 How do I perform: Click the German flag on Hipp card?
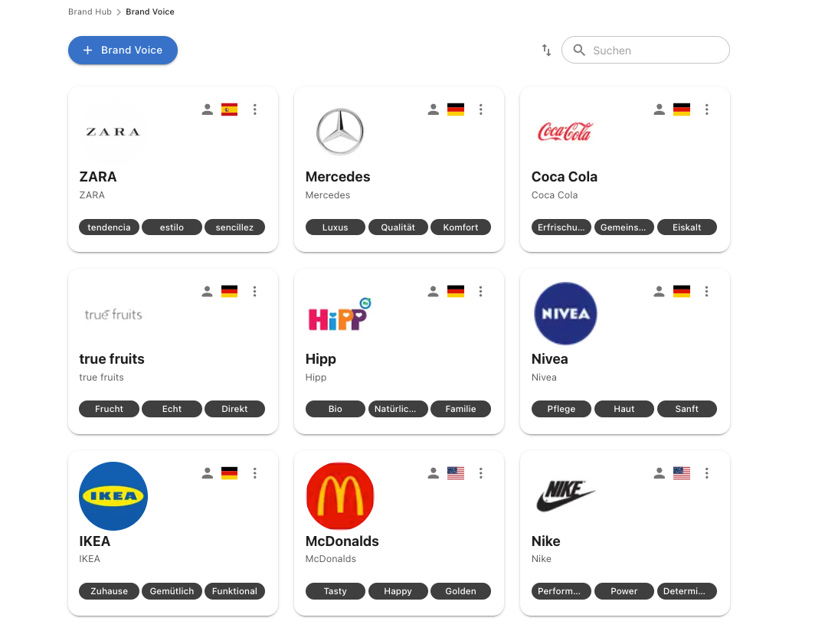tap(456, 292)
